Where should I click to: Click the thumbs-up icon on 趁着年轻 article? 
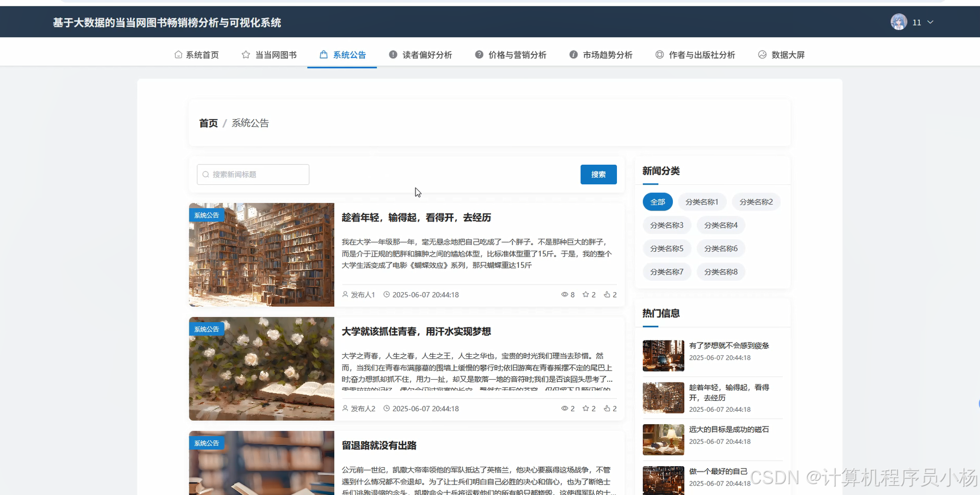(x=607, y=294)
